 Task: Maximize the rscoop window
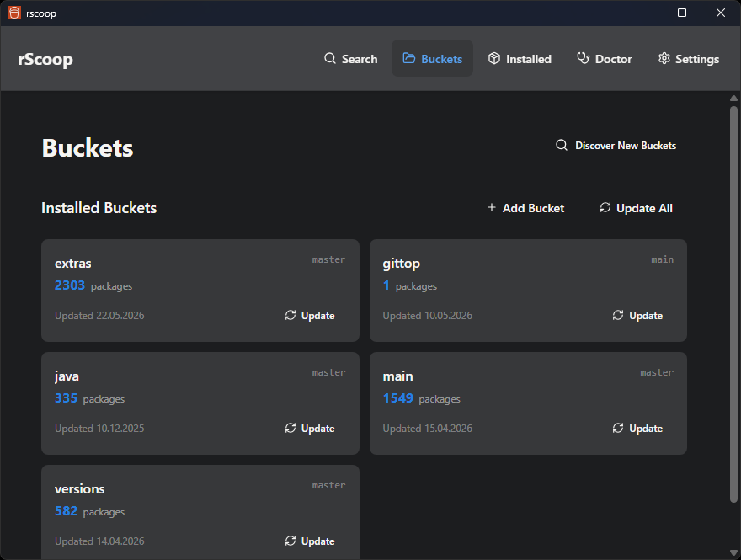coord(682,13)
